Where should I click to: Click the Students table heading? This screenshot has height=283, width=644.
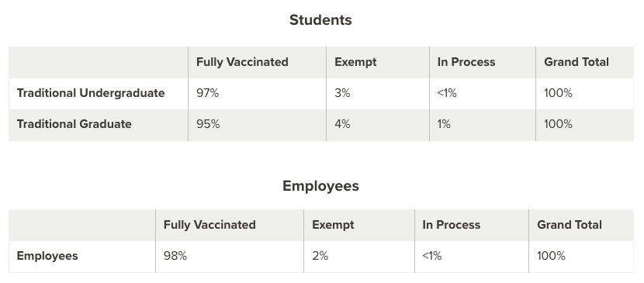click(320, 20)
